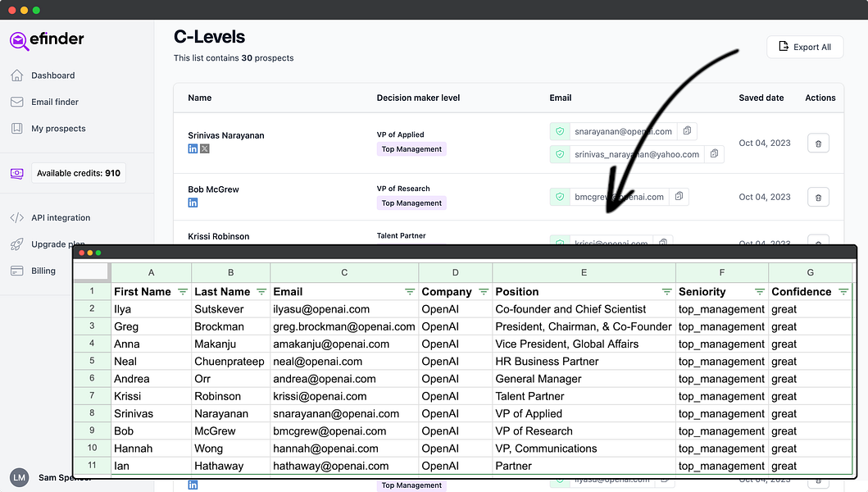This screenshot has width=868, height=492.
Task: Select cell VP, Communications
Action: 584,449
